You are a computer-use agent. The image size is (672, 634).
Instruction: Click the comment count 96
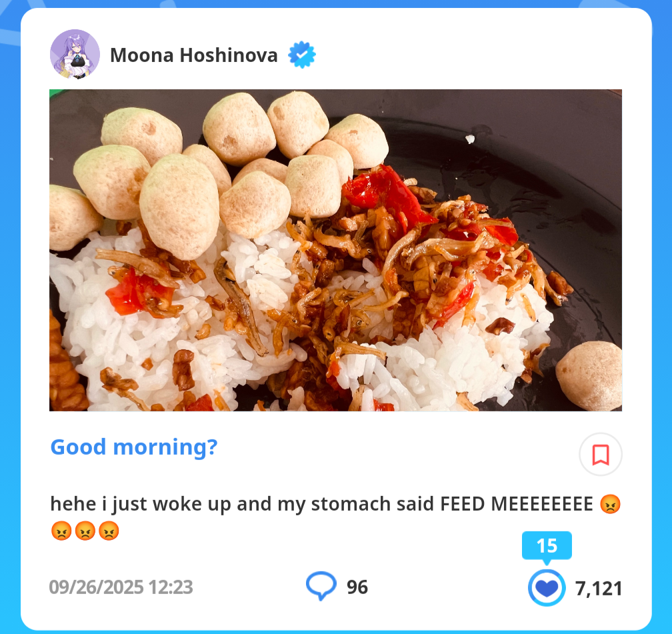tap(357, 587)
